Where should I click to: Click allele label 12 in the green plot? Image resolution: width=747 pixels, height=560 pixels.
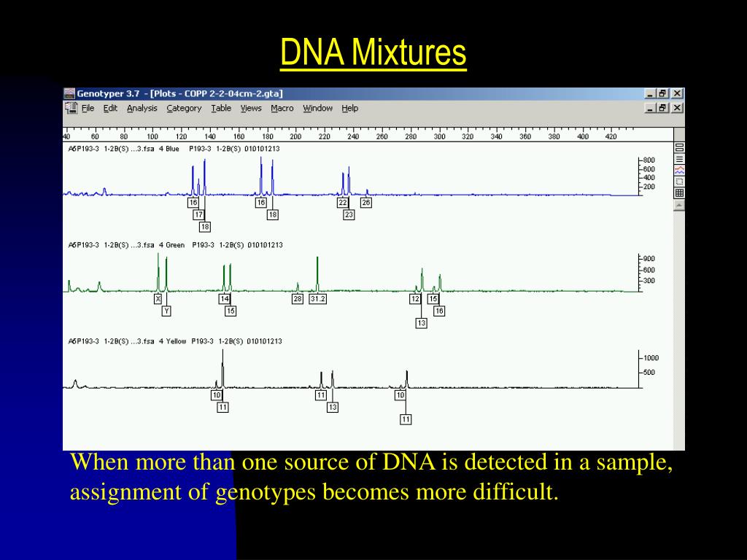click(x=415, y=298)
